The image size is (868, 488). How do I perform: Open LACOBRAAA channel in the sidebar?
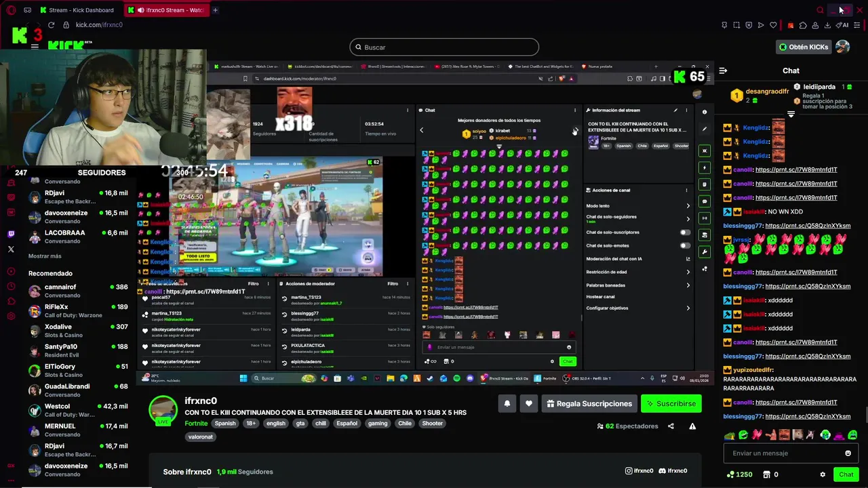click(78, 237)
